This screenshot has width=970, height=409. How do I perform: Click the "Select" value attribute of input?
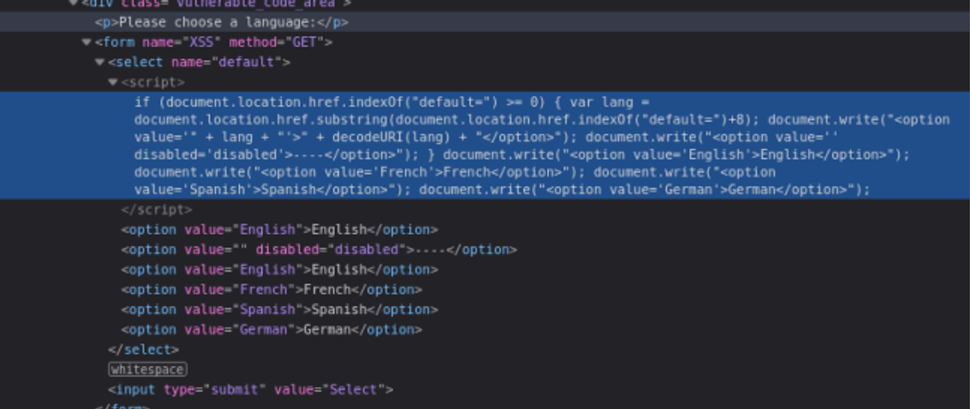(x=353, y=389)
